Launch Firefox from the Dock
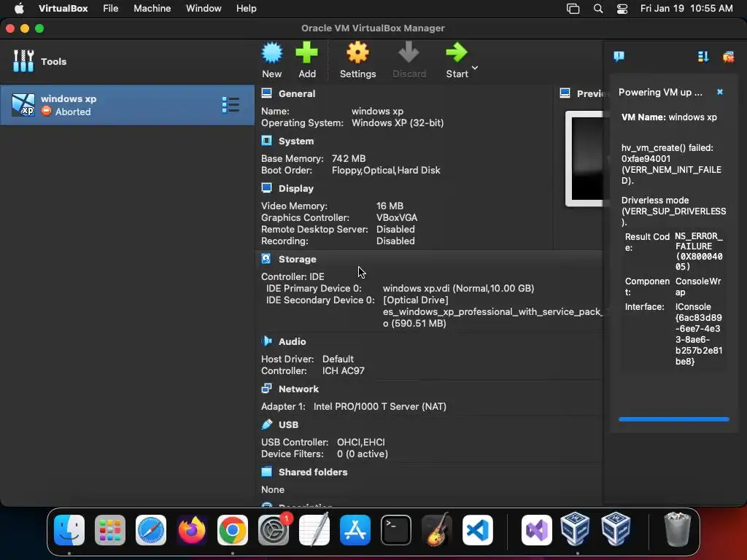Image resolution: width=747 pixels, height=560 pixels. 192,530
